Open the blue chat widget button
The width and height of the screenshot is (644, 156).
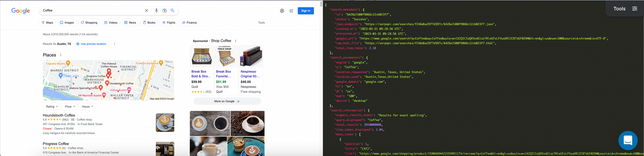click(x=628, y=141)
